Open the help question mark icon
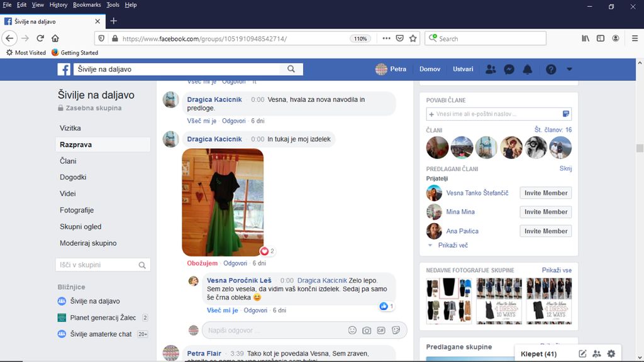Image resolution: width=644 pixels, height=362 pixels. (x=551, y=69)
